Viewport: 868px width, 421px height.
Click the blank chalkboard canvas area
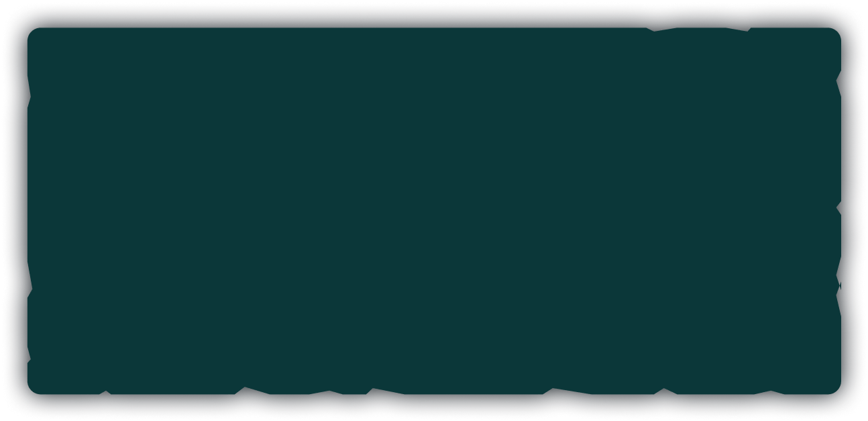pyautogui.click(x=434, y=210)
